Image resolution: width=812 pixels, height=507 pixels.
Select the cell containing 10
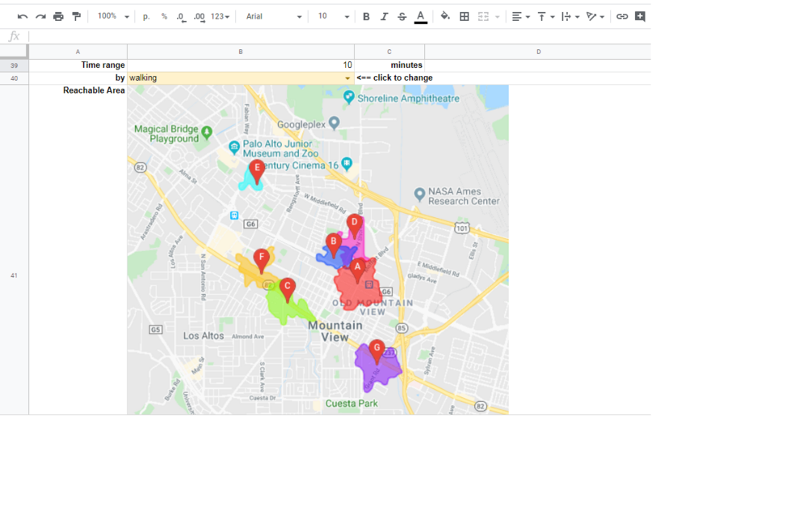(240, 65)
